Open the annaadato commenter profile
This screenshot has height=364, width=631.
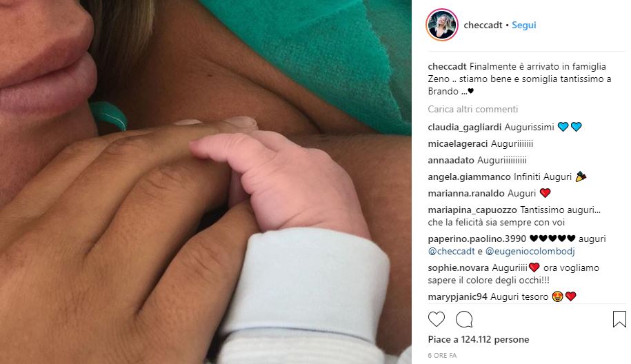click(451, 161)
